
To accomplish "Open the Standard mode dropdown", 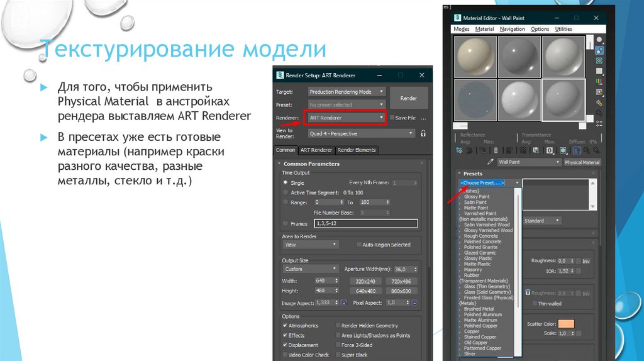I will click(x=541, y=221).
